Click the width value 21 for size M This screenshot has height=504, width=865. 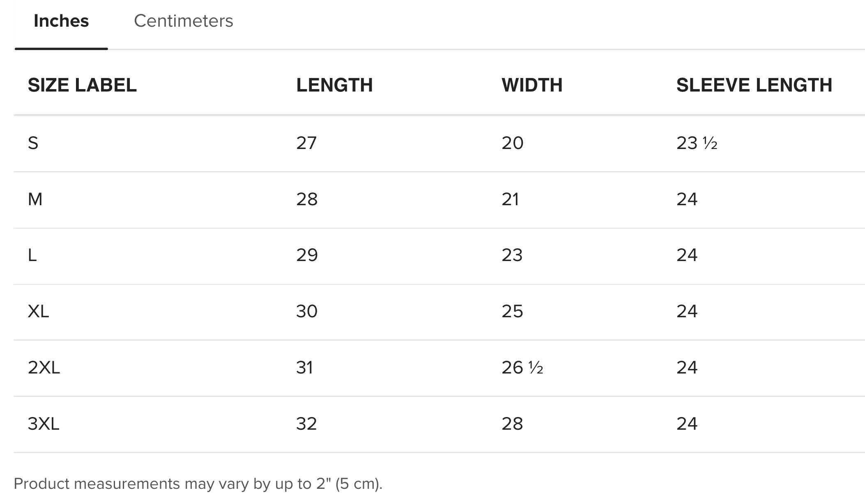pos(510,199)
